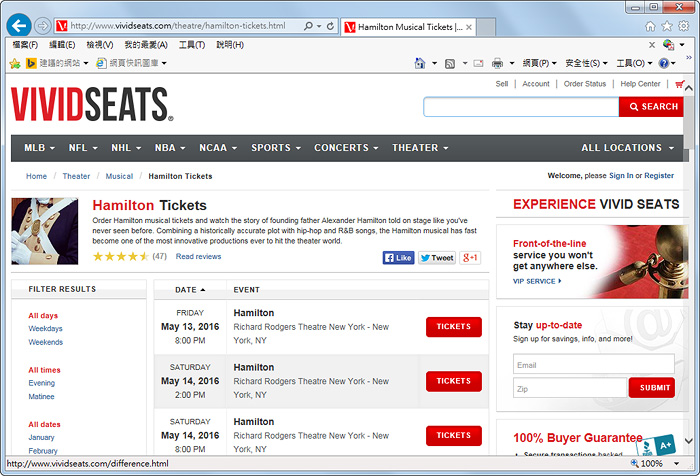The height and width of the screenshot is (476, 700).
Task: Click the Read reviews link
Action: 198,257
